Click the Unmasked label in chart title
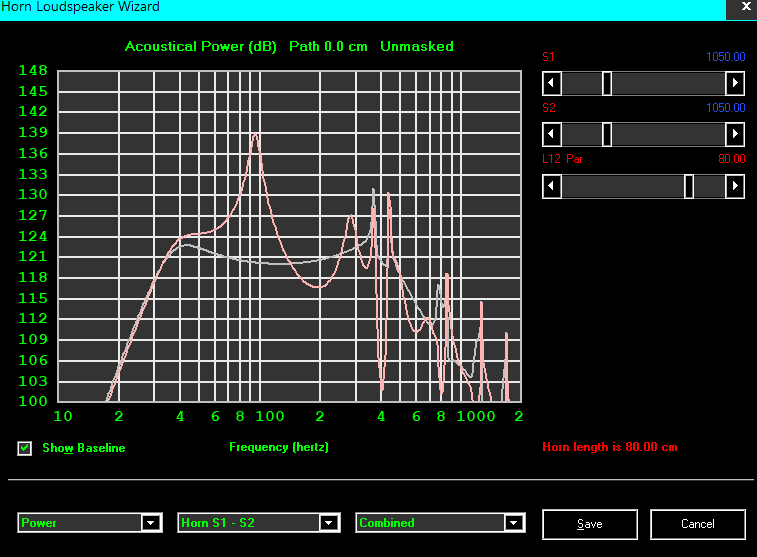The image size is (757, 557). 417,46
